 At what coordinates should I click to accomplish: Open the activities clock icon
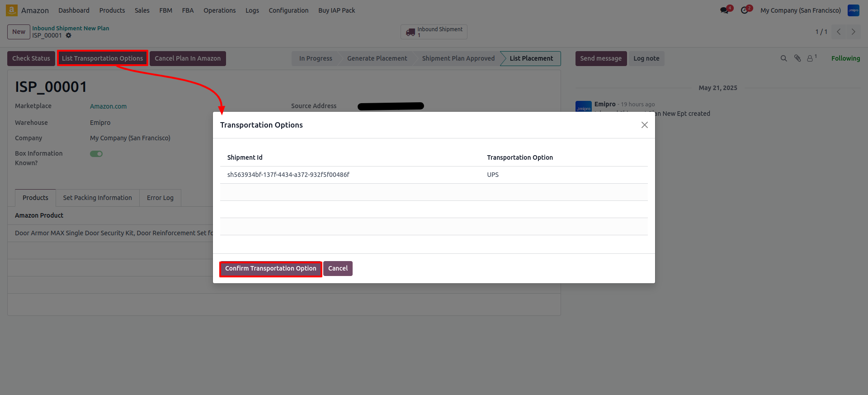coord(745,10)
